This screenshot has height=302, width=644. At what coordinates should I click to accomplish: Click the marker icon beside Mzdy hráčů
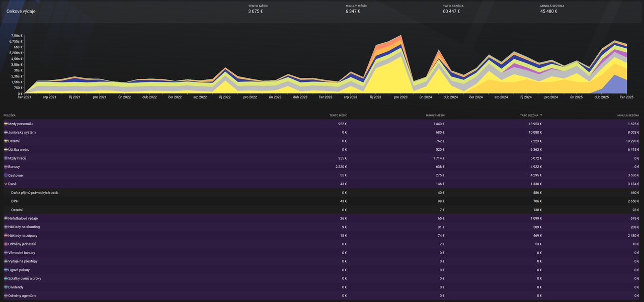coord(6,158)
